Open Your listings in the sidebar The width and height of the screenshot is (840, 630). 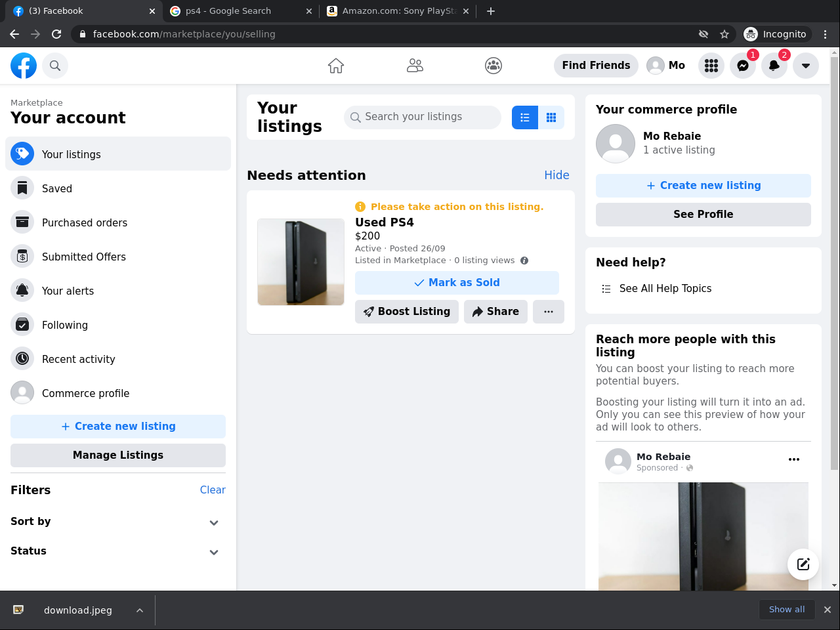point(118,154)
